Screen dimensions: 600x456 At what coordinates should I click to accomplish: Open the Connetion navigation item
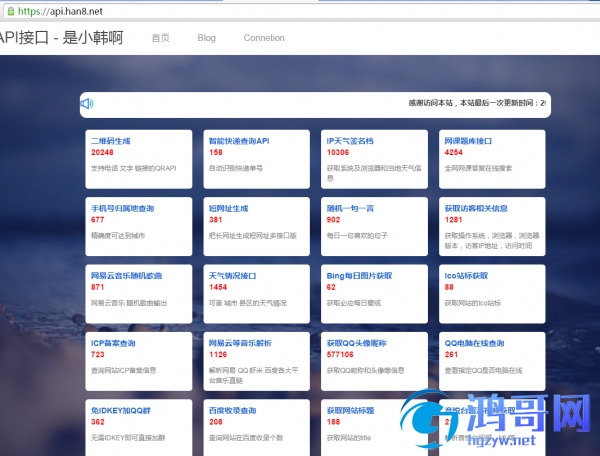(264, 38)
